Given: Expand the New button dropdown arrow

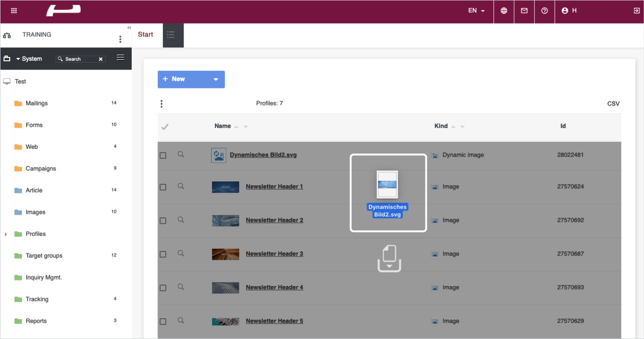Looking at the screenshot, I should [215, 79].
